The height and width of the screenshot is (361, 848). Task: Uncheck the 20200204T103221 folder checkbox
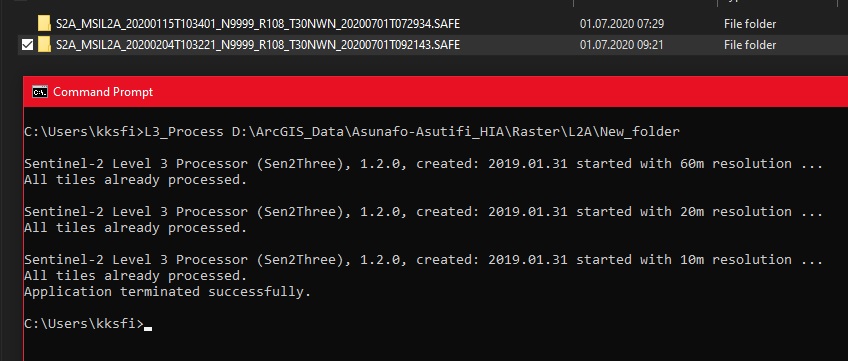[27, 45]
